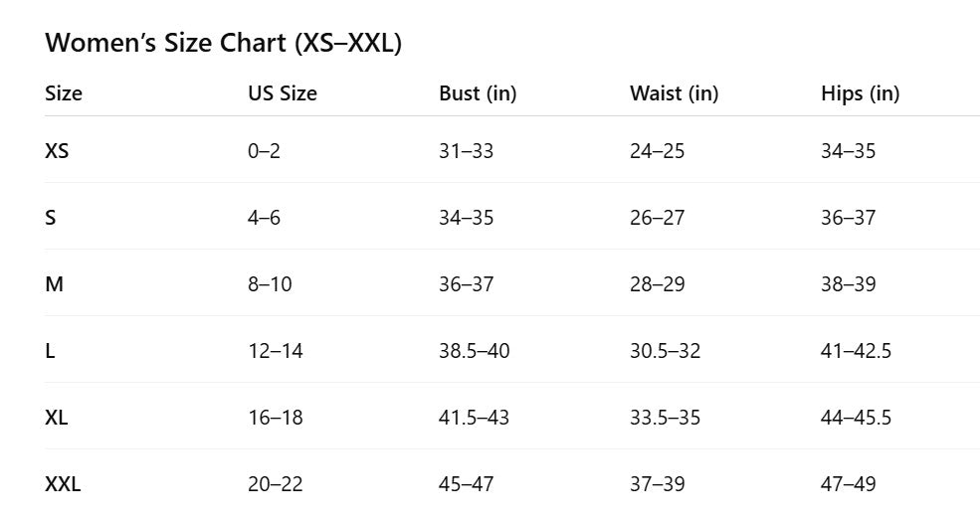Click the Hips (in) column header
Image resolution: width=980 pixels, height=525 pixels.
[x=860, y=94]
